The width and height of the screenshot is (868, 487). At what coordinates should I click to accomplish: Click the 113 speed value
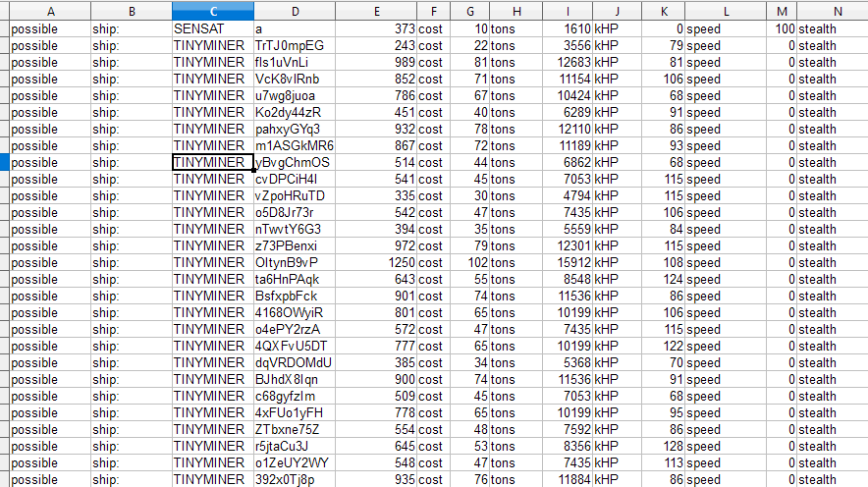click(x=663, y=462)
